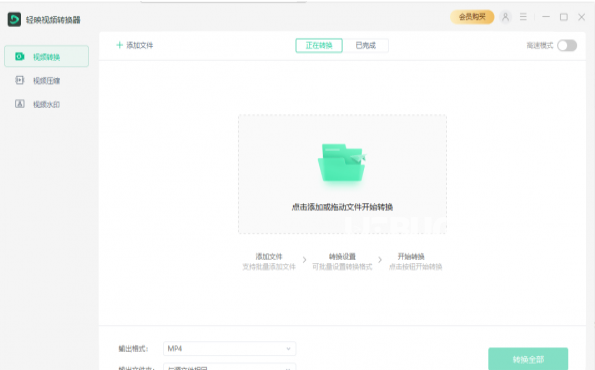Open the 输出格式 MP4 dropdown
The width and height of the screenshot is (595, 370).
click(229, 348)
